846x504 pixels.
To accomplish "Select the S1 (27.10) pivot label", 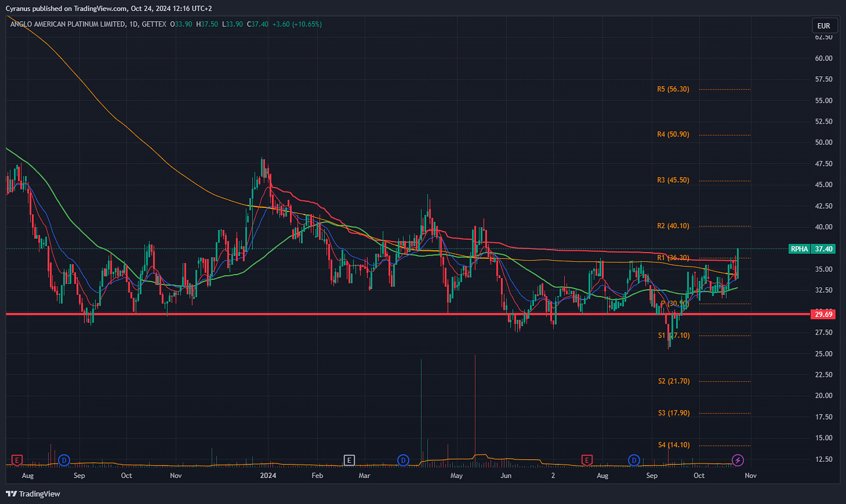I will tap(673, 335).
